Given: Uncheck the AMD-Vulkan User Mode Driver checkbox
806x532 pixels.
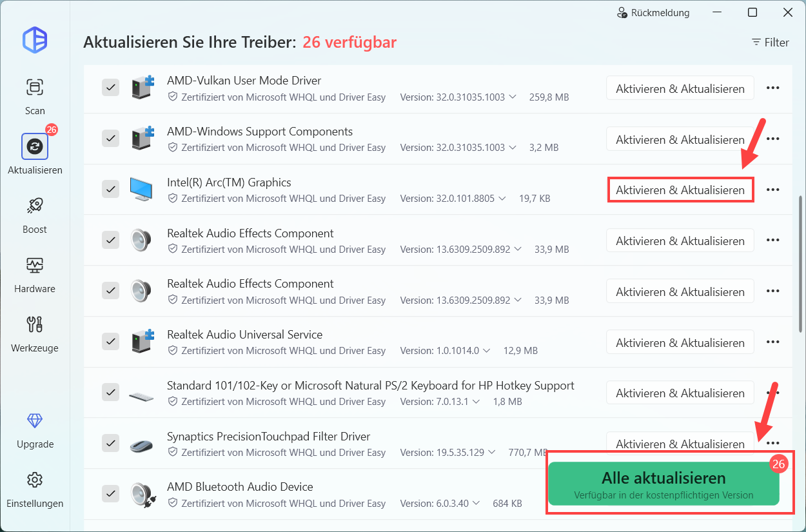Looking at the screenshot, I should click(x=111, y=88).
